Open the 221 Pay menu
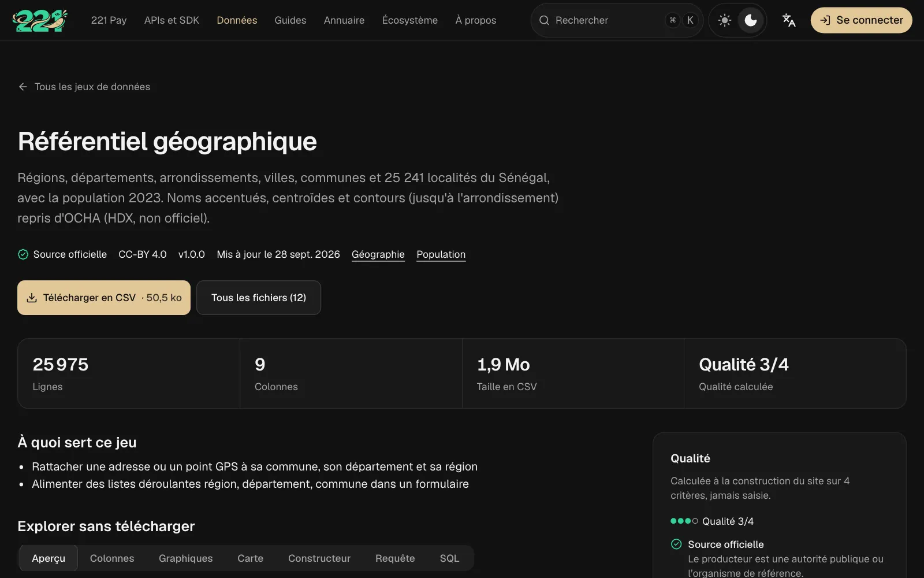924x578 pixels. point(109,20)
